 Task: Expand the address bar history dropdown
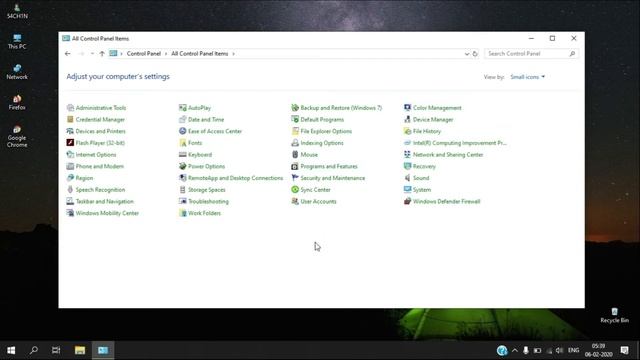tap(467, 54)
